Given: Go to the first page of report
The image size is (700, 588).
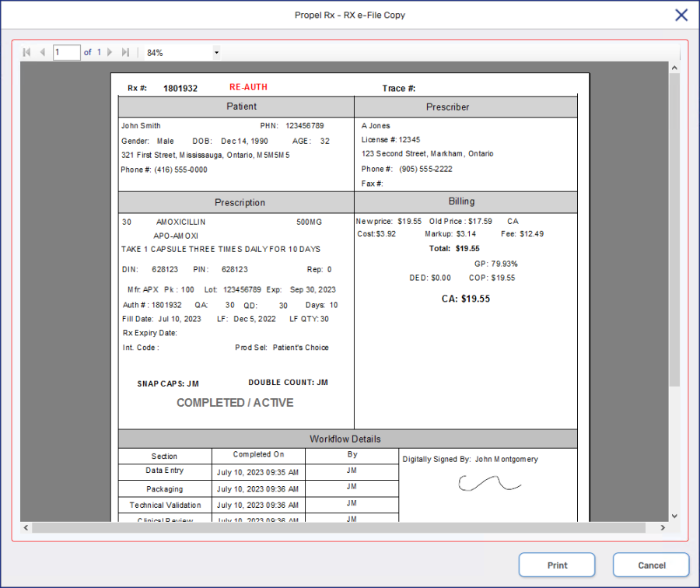Looking at the screenshot, I should pyautogui.click(x=26, y=52).
